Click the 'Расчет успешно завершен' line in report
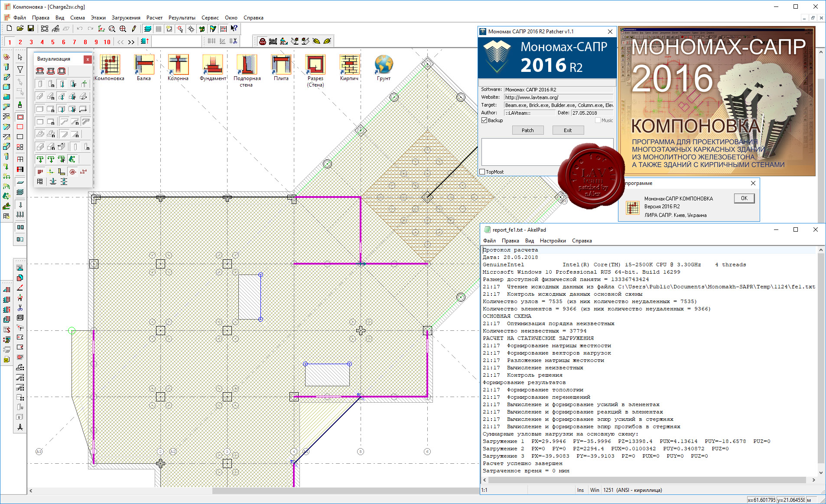Image resolution: width=826 pixels, height=504 pixels. [x=523, y=463]
